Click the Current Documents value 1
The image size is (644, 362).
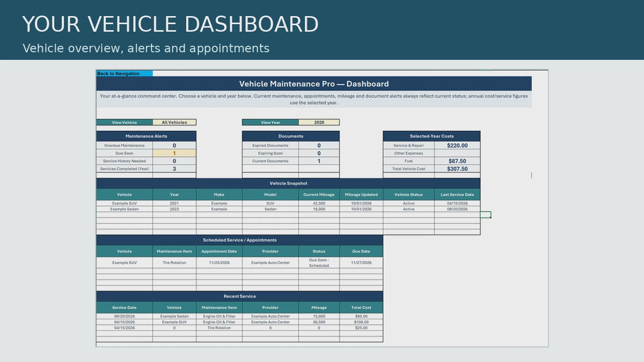coord(319,161)
